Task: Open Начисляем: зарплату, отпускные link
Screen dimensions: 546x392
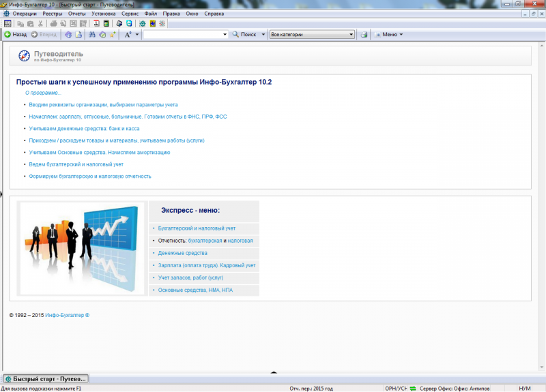Action: [x=128, y=117]
